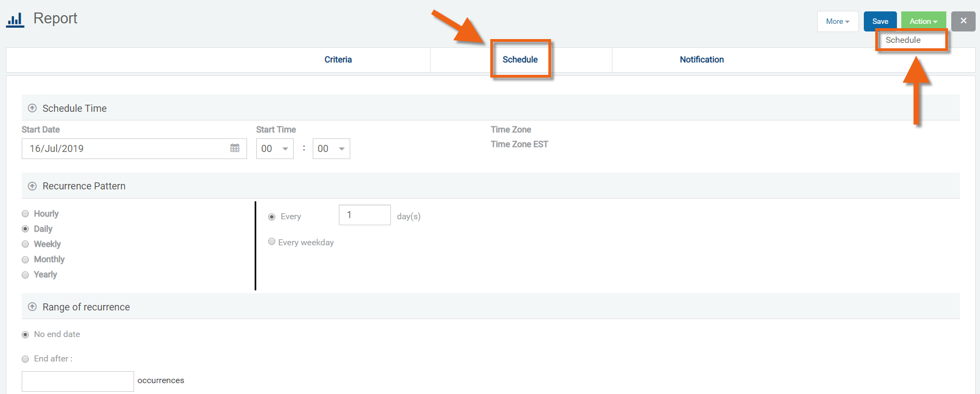
Task: Expand the More dropdown menu
Action: pyautogui.click(x=837, y=22)
